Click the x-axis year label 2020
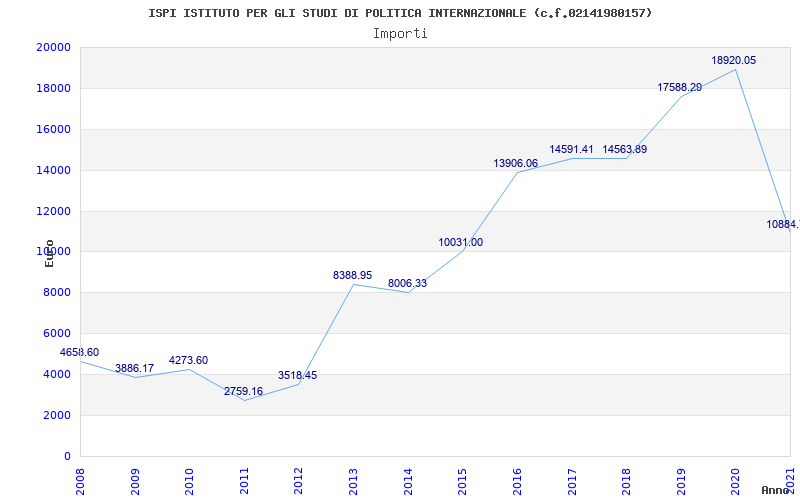This screenshot has height=500, width=800. 736,481
